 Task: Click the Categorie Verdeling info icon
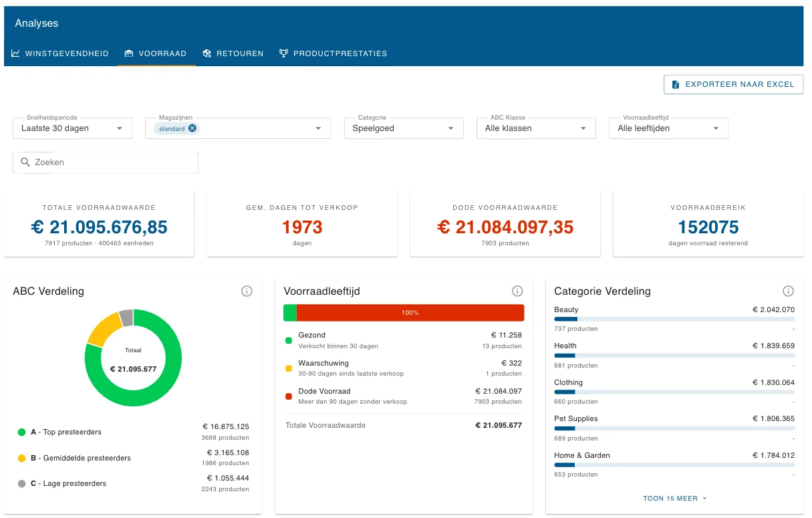788,291
